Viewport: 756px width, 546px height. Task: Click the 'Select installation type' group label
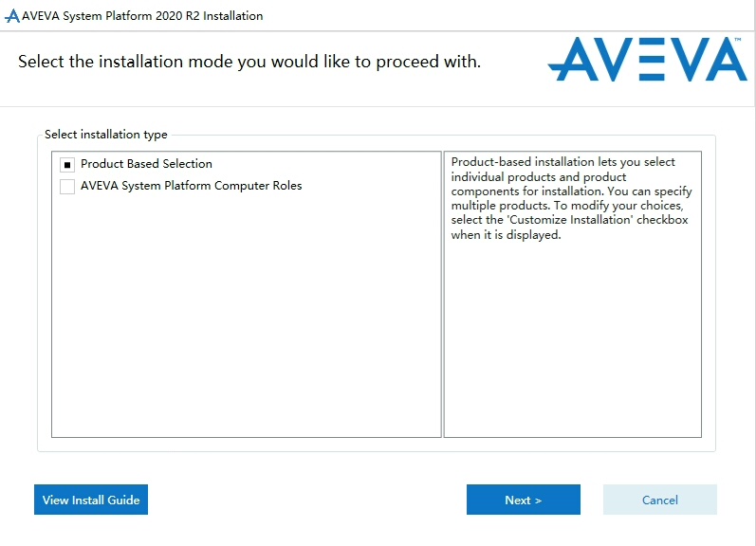[106, 135]
